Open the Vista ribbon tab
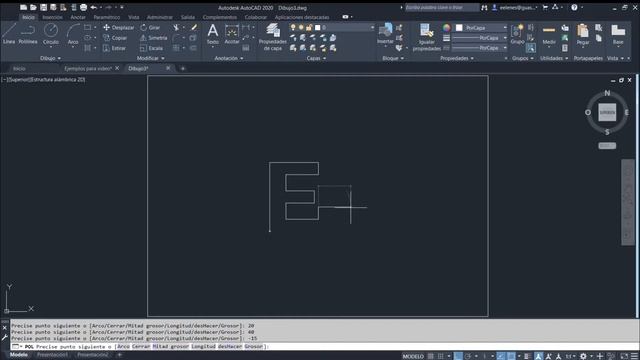 134,17
